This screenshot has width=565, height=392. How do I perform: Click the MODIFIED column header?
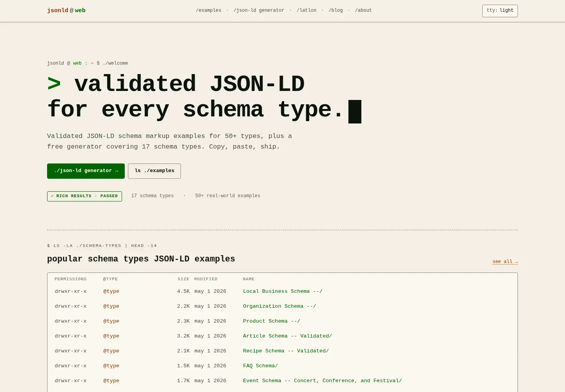[206, 279]
